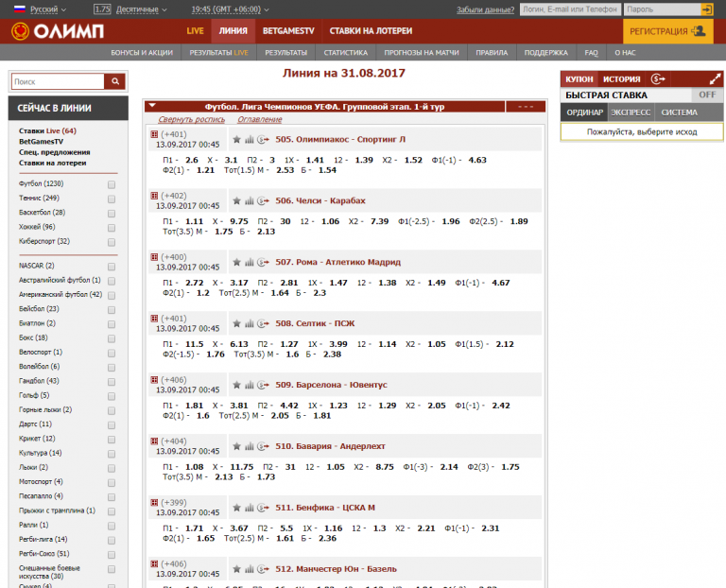Click cashout icon for 507 Рома

(263, 262)
